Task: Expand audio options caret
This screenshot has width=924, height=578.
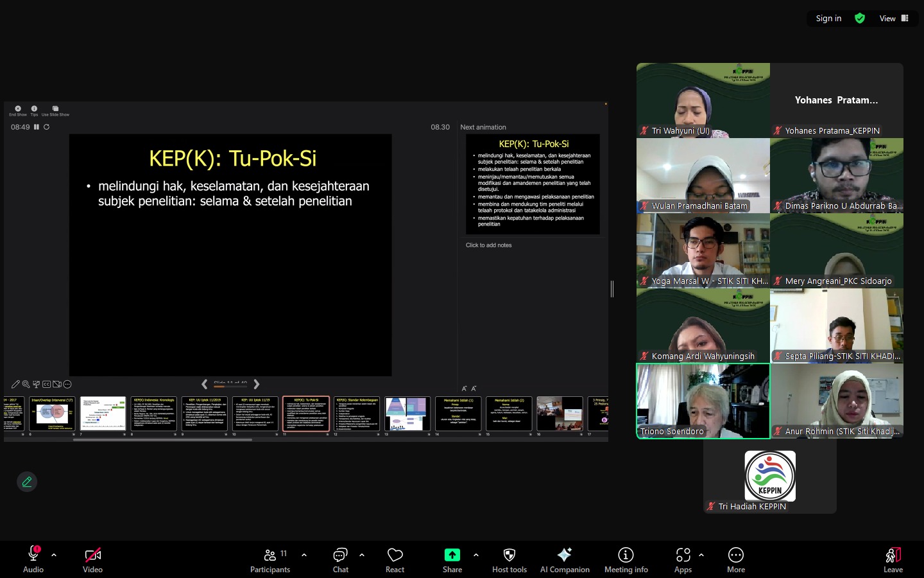Action: tap(54, 555)
